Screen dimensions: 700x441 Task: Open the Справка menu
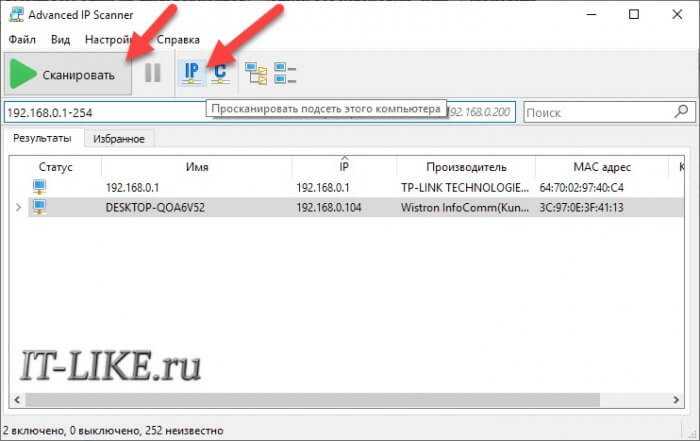[178, 40]
